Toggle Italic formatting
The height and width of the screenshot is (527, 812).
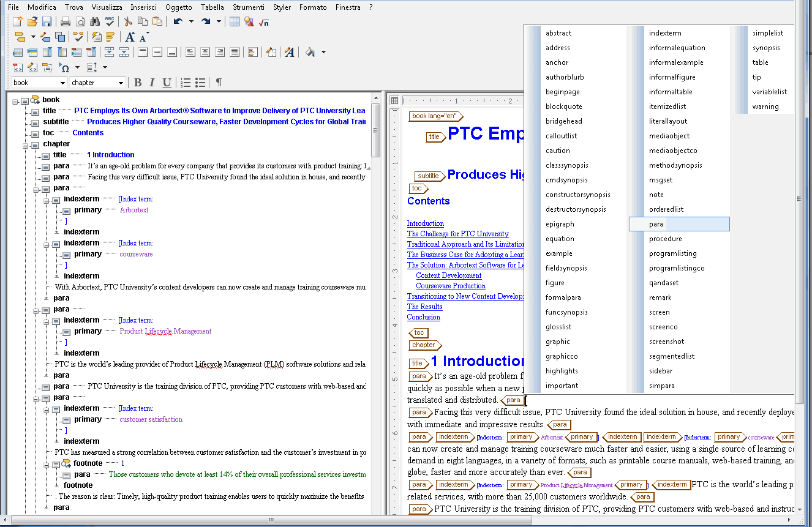point(152,83)
